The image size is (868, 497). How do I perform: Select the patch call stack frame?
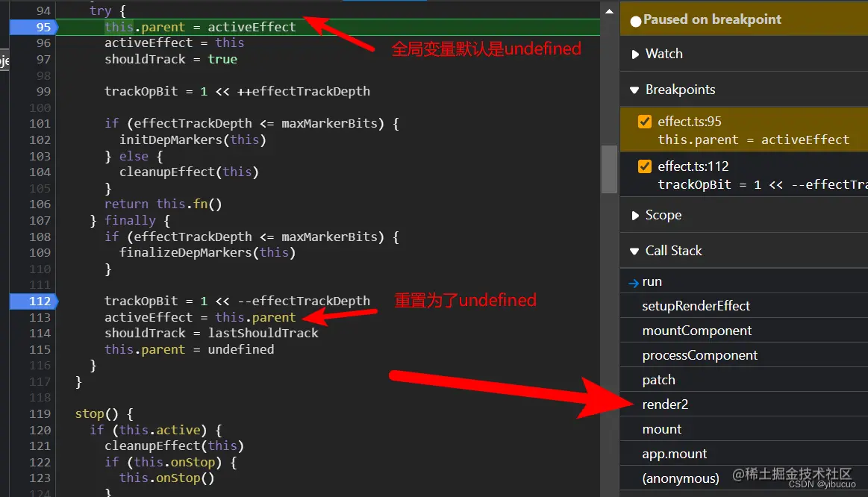(x=744, y=381)
